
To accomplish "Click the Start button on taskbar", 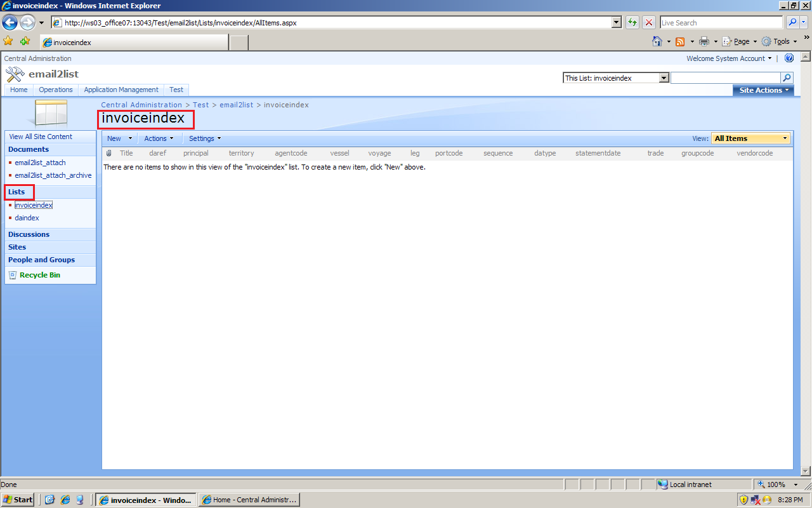I will click(18, 500).
